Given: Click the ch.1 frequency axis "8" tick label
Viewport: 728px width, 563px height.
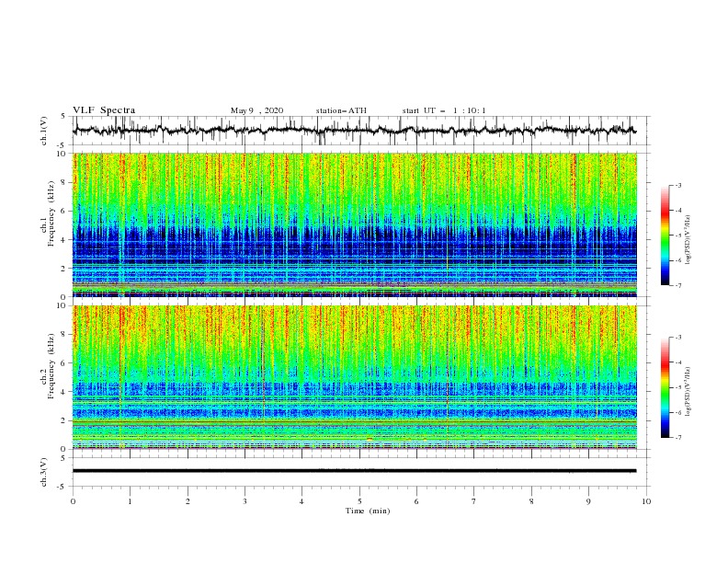Looking at the screenshot, I should point(65,182).
